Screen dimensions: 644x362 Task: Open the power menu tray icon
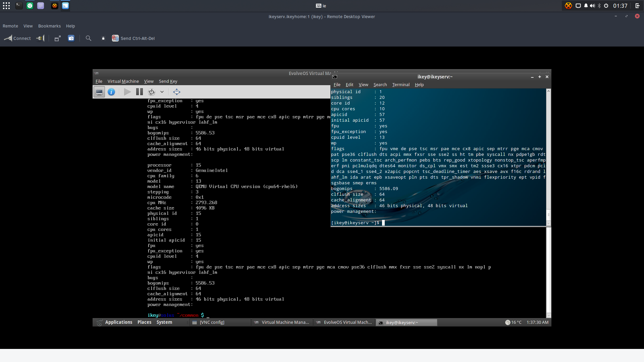(x=606, y=6)
